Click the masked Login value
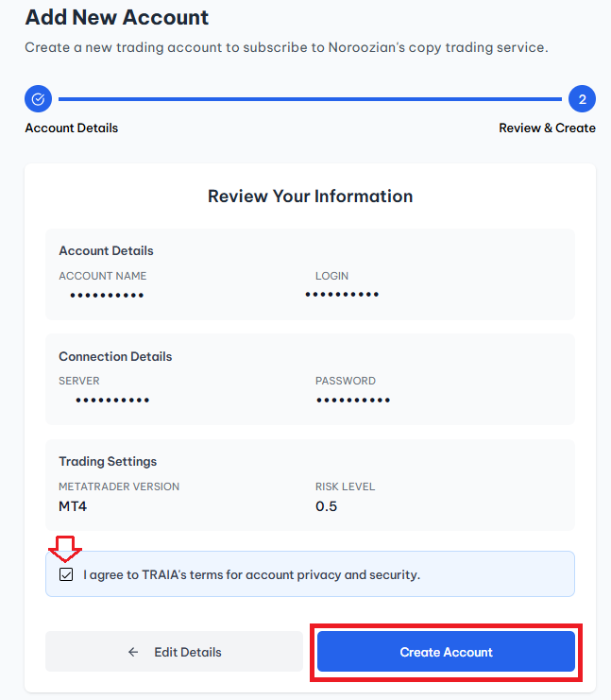The height and width of the screenshot is (700, 611). click(x=342, y=295)
